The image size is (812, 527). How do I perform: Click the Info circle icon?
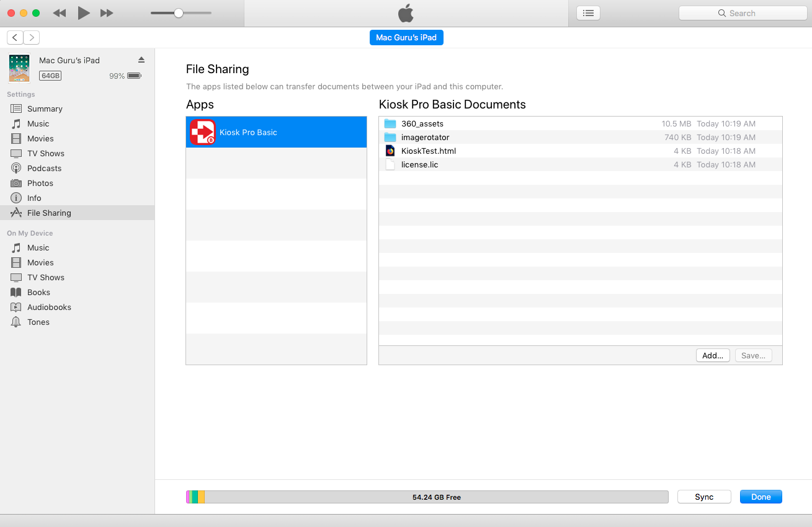[16, 198]
